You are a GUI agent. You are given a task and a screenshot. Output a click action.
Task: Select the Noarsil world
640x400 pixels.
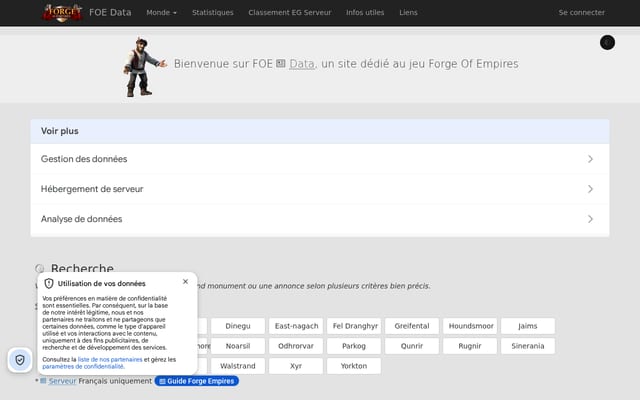[x=238, y=346]
